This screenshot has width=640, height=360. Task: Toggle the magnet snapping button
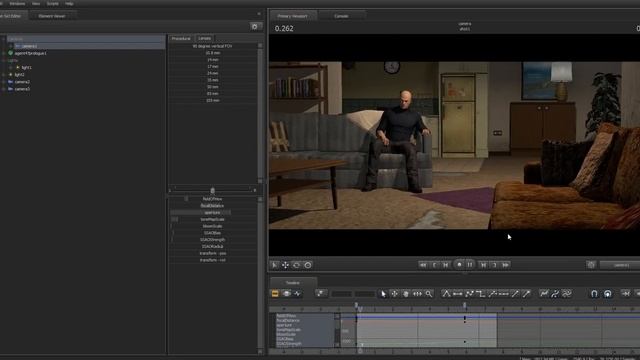594,293
